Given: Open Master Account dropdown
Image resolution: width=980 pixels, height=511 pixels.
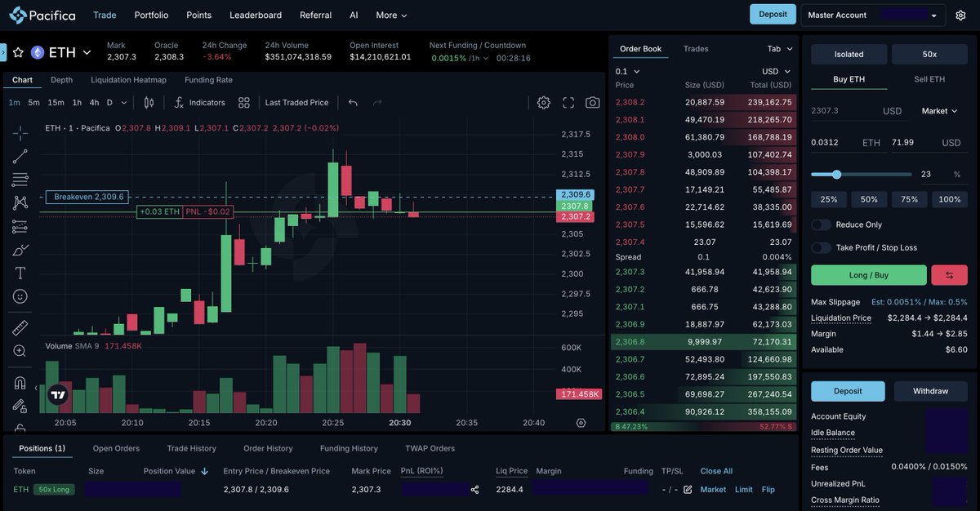Looking at the screenshot, I should pos(873,15).
